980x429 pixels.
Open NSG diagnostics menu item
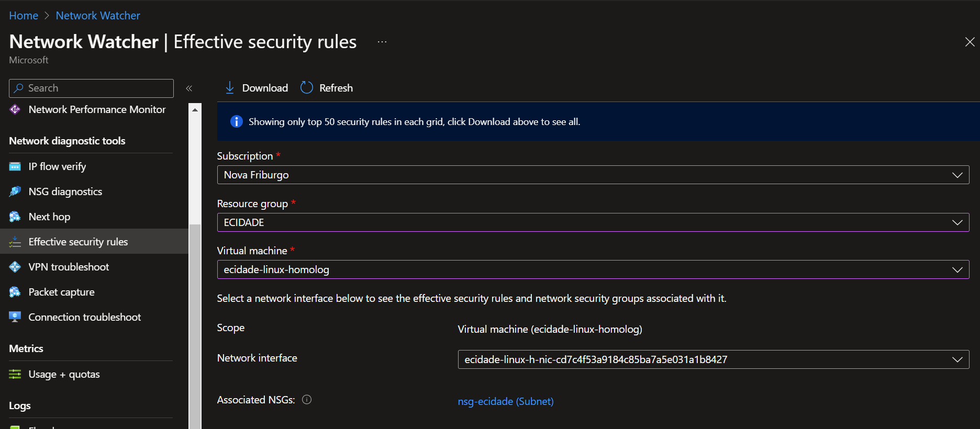click(94, 191)
